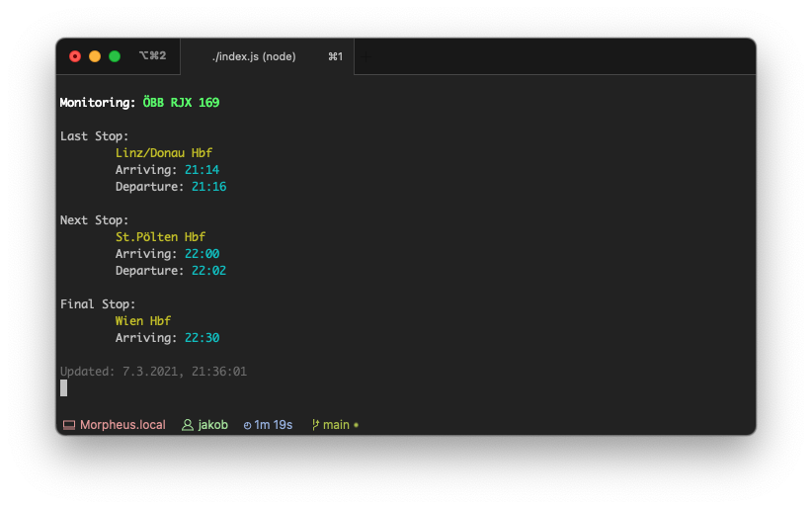Click the computer icon beside Morpheus.local
This screenshot has height=509, width=812.
pyautogui.click(x=69, y=425)
